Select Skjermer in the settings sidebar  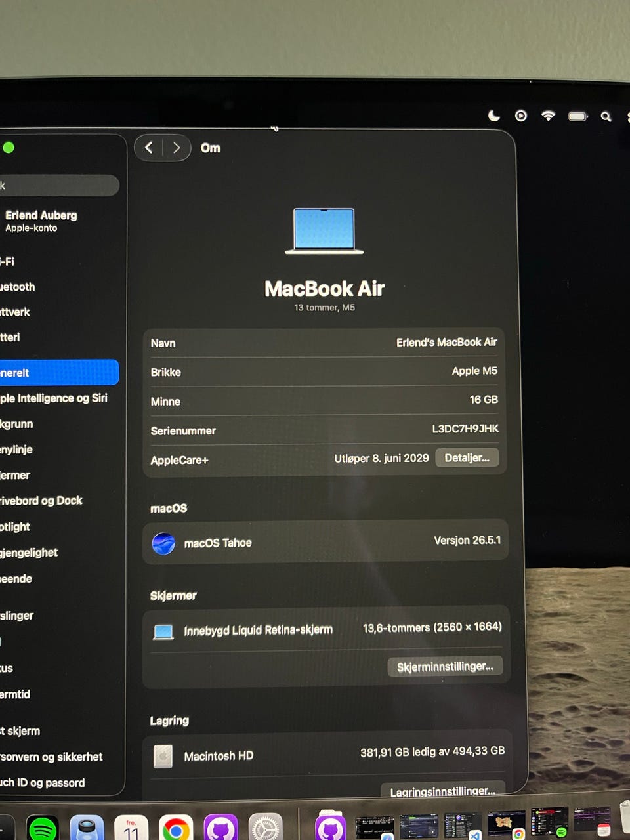pyautogui.click(x=15, y=475)
